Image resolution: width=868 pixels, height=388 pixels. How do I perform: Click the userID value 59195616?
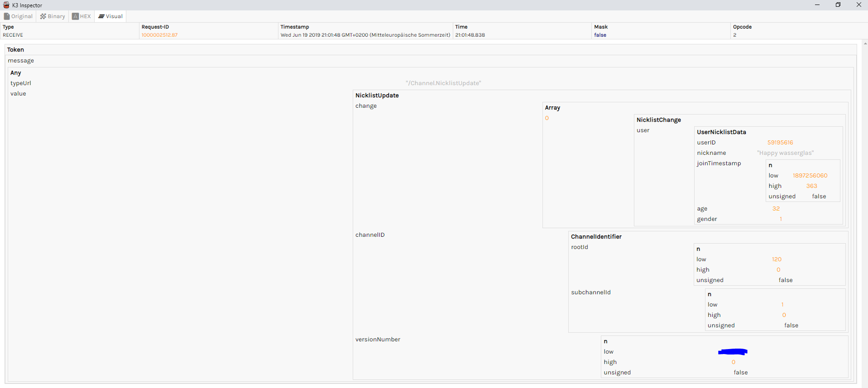[780, 143]
